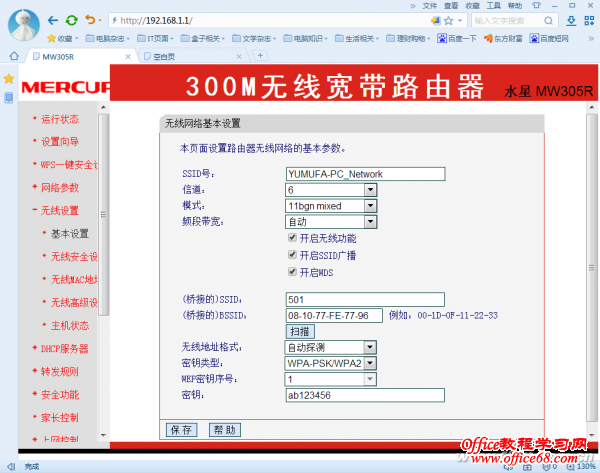The height and width of the screenshot is (473, 600).
Task: Click the favorites star in left sidebar
Action: click(9, 79)
